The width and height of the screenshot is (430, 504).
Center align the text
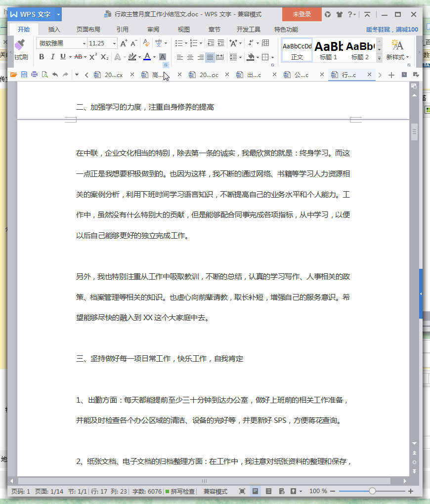(190, 57)
